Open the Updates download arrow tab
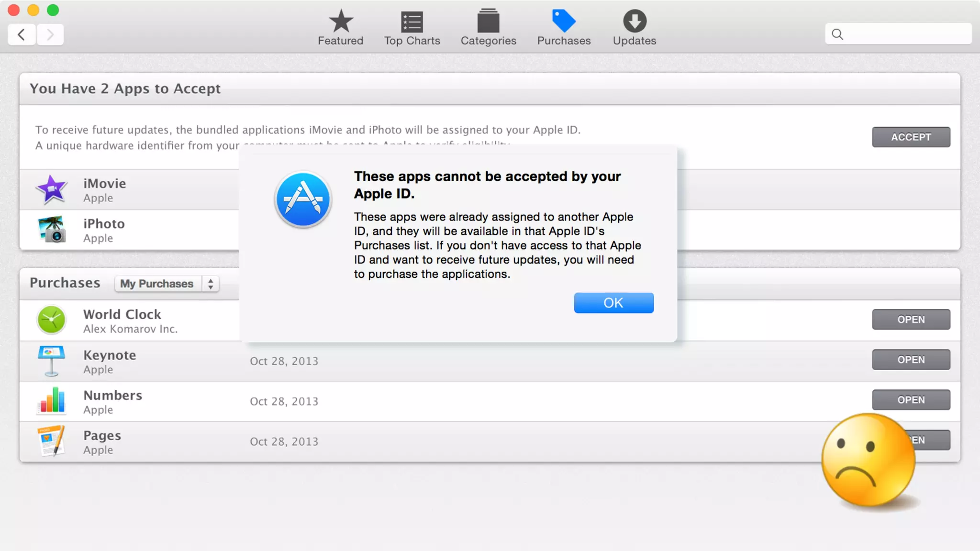980x551 pixels. point(635,28)
